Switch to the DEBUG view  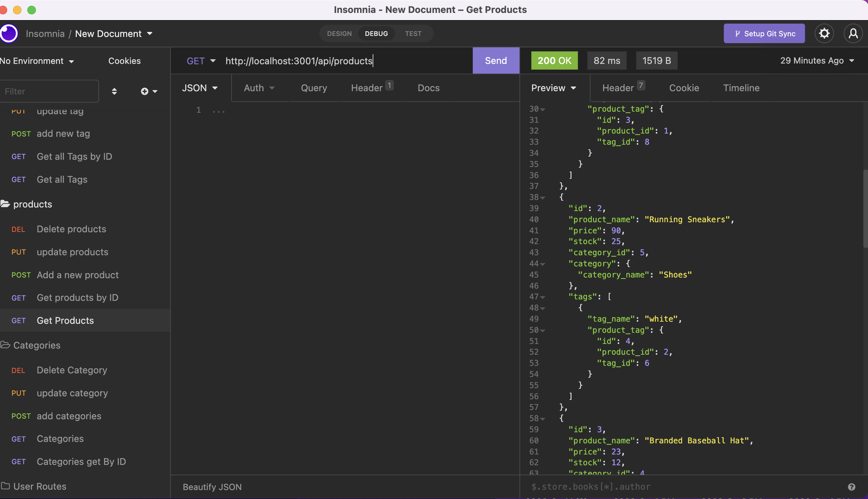(376, 33)
